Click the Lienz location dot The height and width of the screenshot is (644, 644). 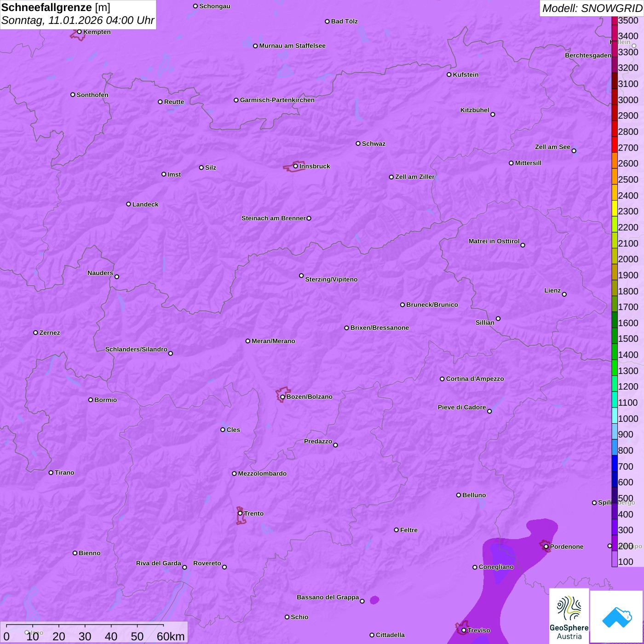click(x=564, y=294)
